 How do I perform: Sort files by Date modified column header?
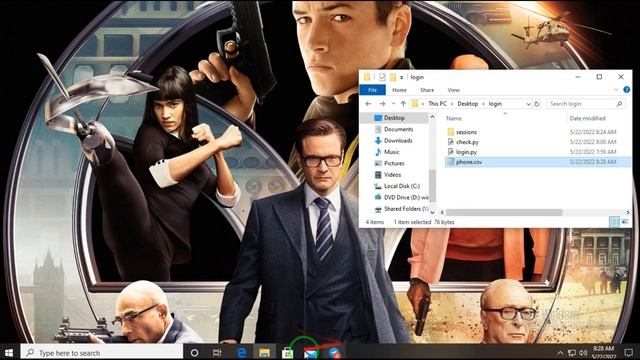tap(587, 118)
